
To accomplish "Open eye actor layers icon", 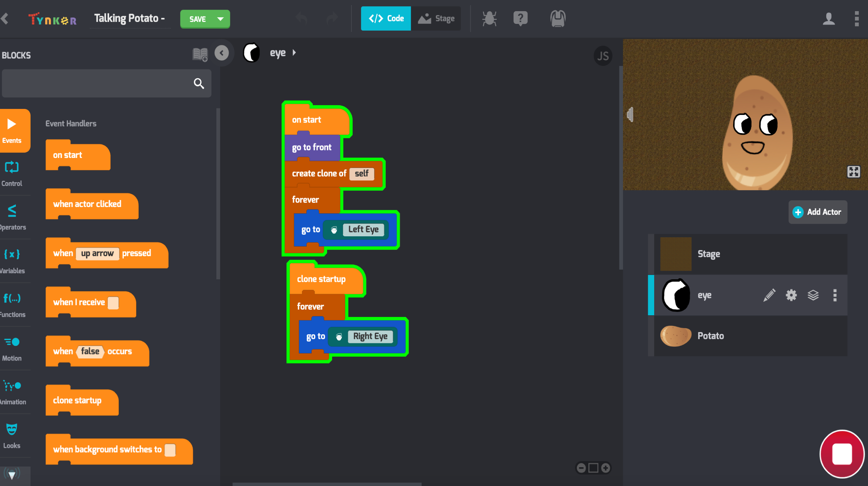I will point(813,295).
